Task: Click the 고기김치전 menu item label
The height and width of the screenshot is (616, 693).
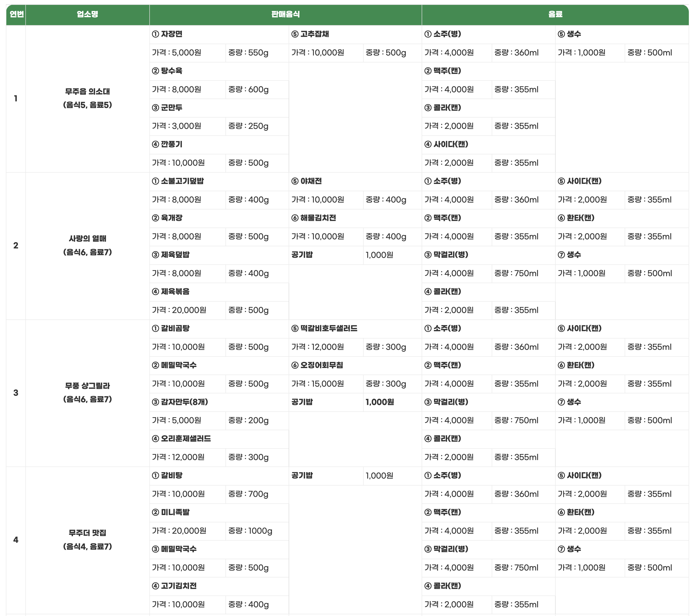Action: click(178, 586)
